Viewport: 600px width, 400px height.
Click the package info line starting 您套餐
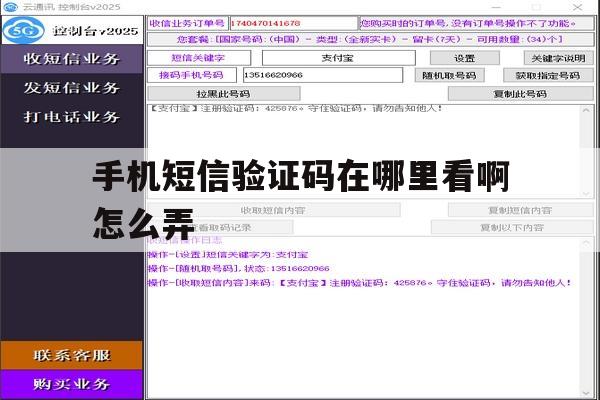[370, 39]
